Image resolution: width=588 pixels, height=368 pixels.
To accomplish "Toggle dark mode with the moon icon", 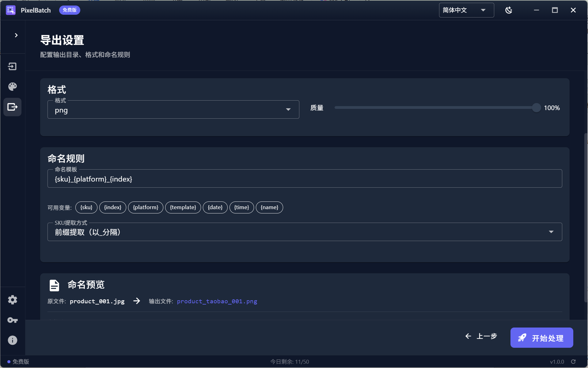I will coord(509,10).
